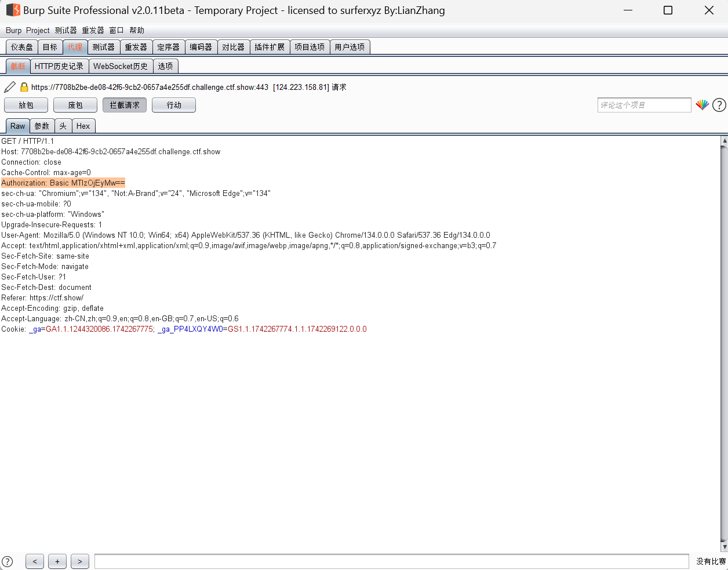Click the scrollbar down arrow
Viewport: 728px width, 570px height.
(x=724, y=547)
